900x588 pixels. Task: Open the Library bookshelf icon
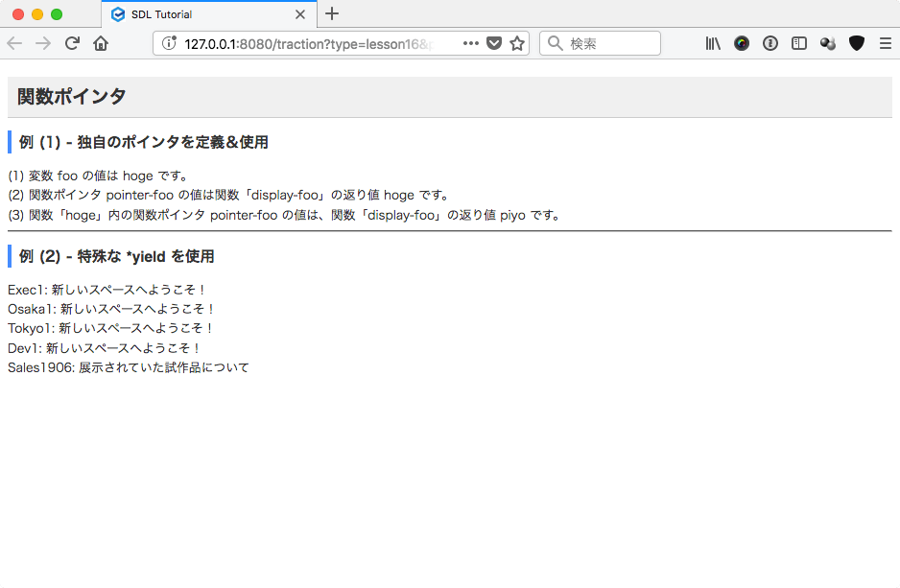point(713,43)
